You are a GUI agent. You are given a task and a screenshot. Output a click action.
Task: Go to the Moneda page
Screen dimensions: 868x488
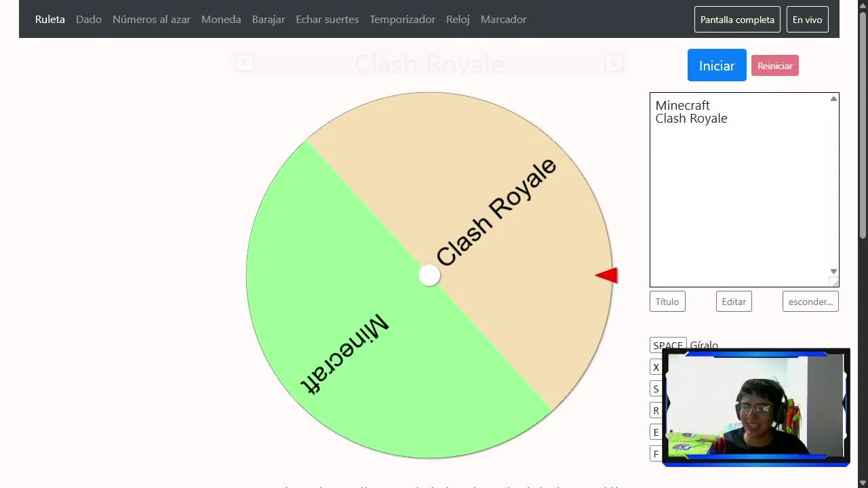click(x=221, y=20)
